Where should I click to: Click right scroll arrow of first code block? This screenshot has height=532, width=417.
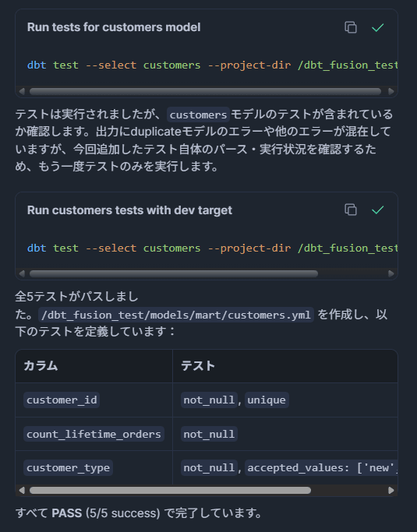390,91
